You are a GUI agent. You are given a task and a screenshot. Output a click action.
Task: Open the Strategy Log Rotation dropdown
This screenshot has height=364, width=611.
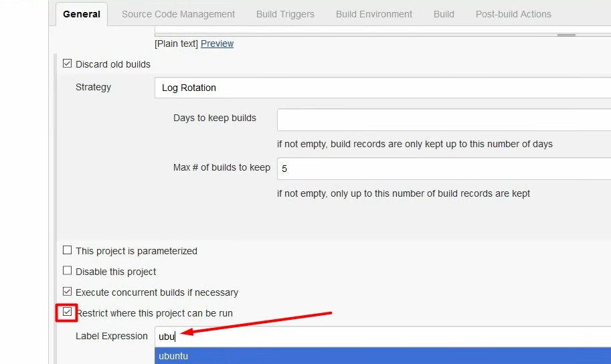(383, 88)
